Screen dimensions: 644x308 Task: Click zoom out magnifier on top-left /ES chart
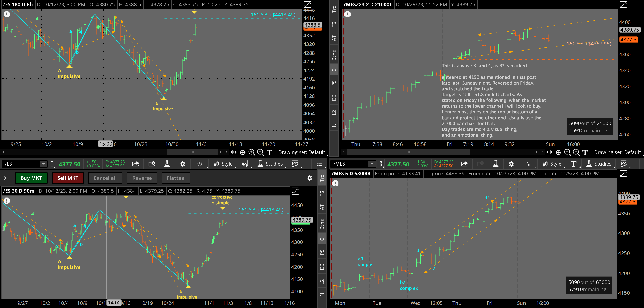pos(260,152)
